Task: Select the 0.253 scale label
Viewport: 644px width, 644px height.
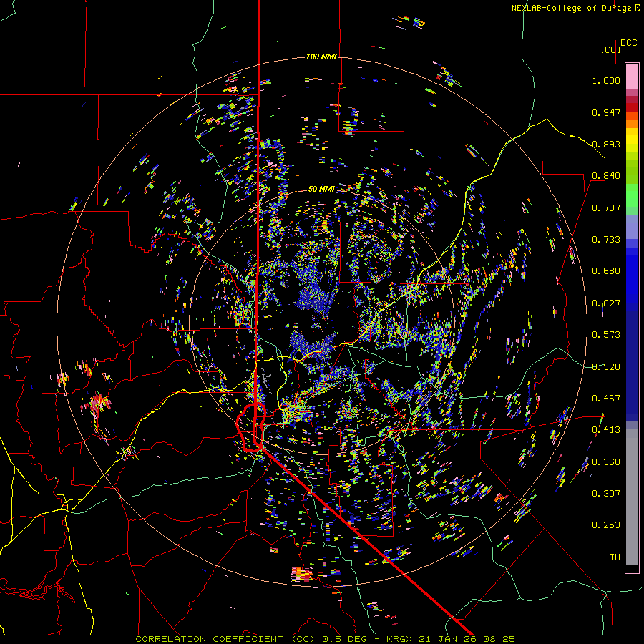Action: point(606,525)
